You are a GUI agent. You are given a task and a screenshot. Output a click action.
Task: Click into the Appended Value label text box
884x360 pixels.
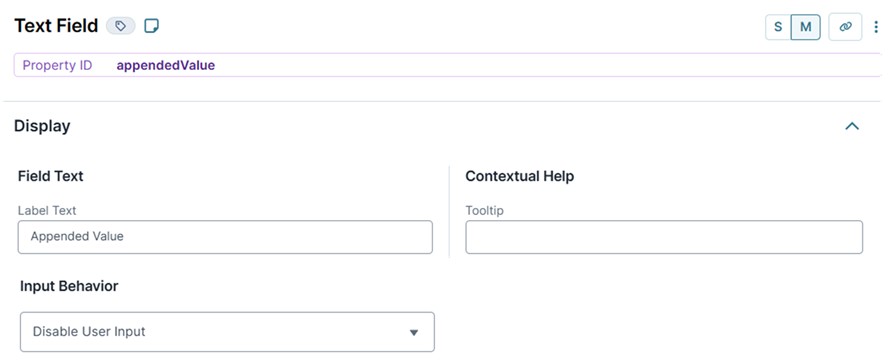[x=225, y=237]
